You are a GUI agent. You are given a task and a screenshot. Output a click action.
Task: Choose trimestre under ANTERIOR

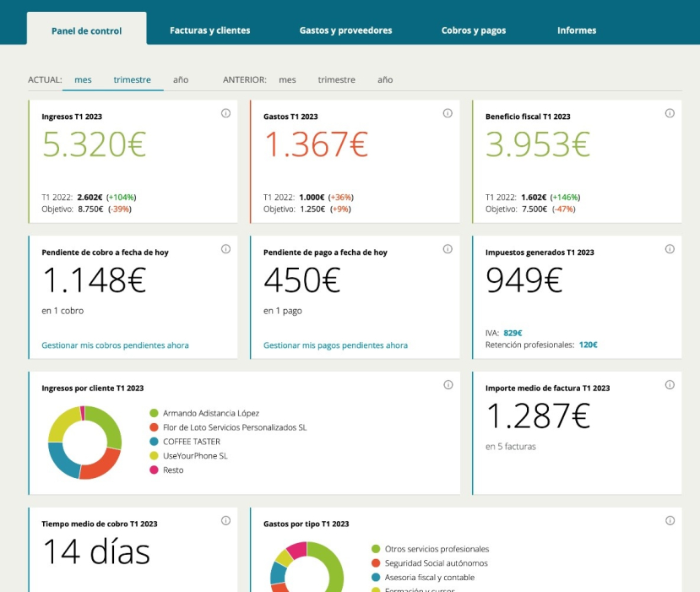pyautogui.click(x=336, y=79)
